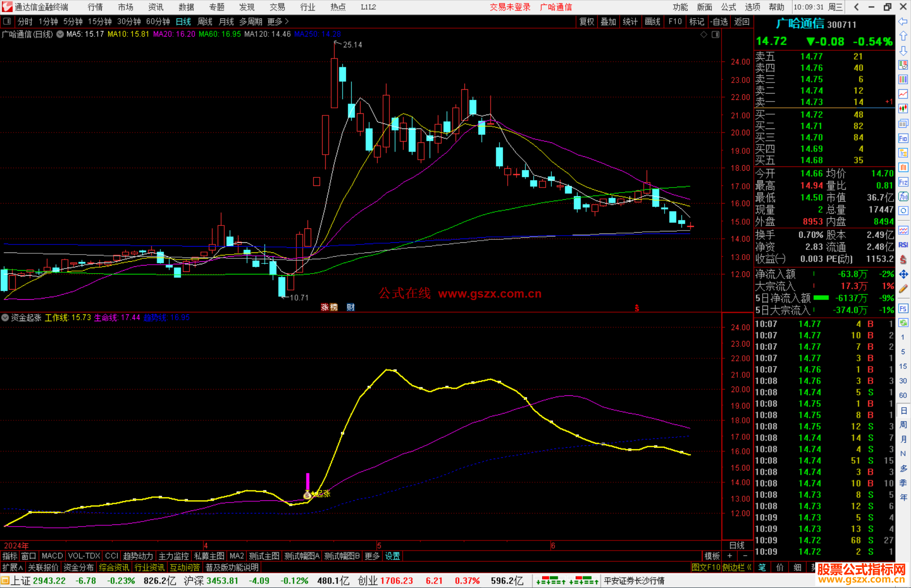Click the F10 company info sidebar icon
Viewport: 911px width, 588px height.
click(903, 139)
